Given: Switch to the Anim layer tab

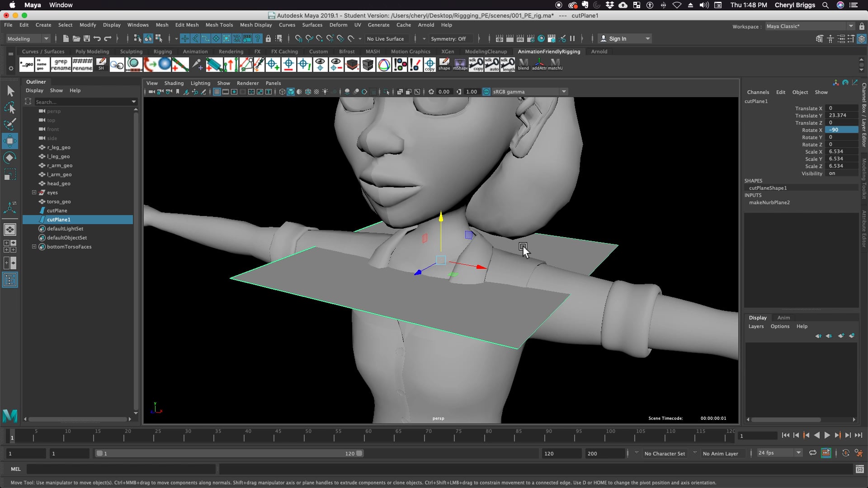Looking at the screenshot, I should [783, 318].
